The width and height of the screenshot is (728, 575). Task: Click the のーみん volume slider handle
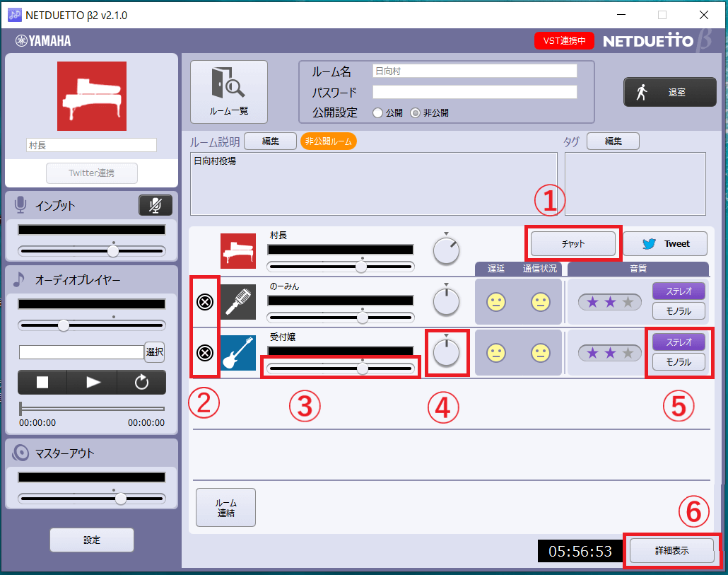[362, 318]
